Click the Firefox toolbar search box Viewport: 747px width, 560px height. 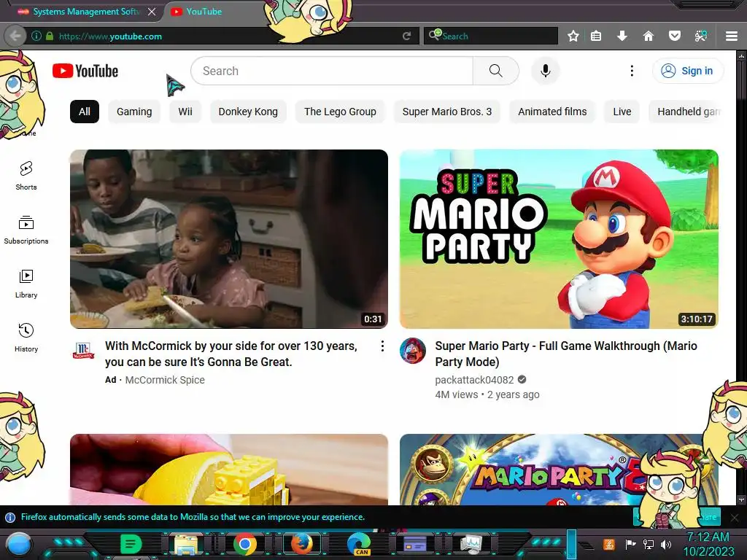pos(491,36)
